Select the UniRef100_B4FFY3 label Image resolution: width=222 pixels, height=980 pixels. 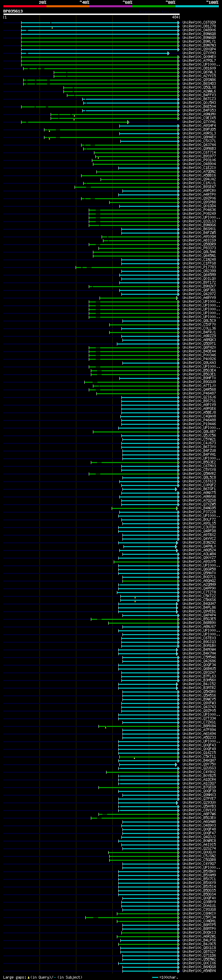pyautogui.click(x=199, y=95)
